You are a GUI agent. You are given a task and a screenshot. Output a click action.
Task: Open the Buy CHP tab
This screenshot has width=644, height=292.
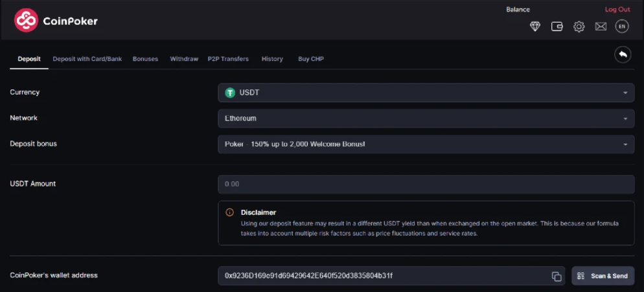coord(311,59)
